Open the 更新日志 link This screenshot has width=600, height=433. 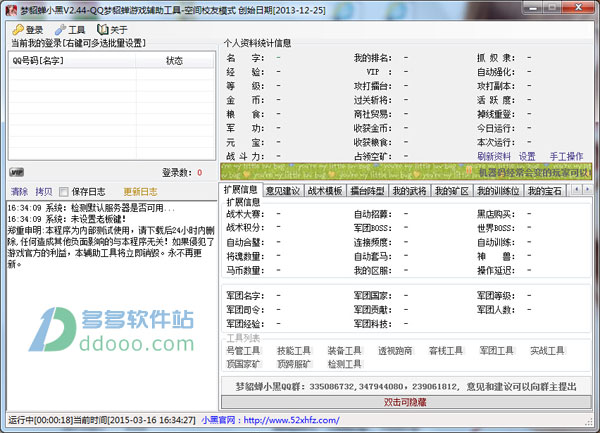[140, 192]
